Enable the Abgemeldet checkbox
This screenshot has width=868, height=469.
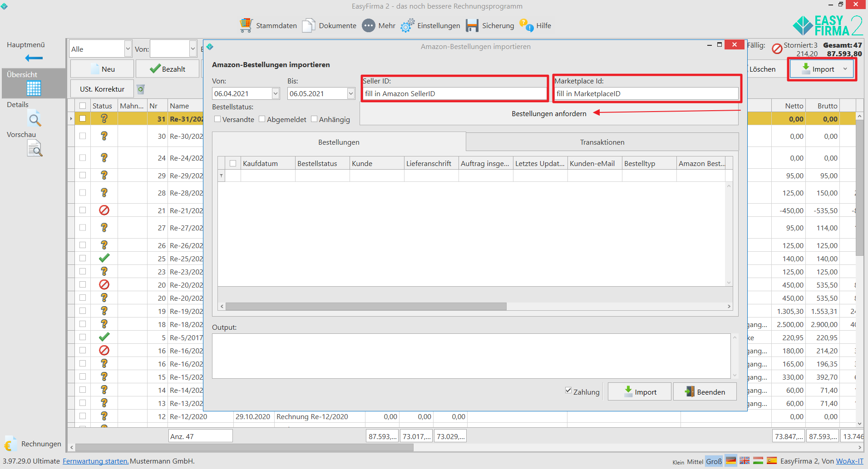coord(262,119)
